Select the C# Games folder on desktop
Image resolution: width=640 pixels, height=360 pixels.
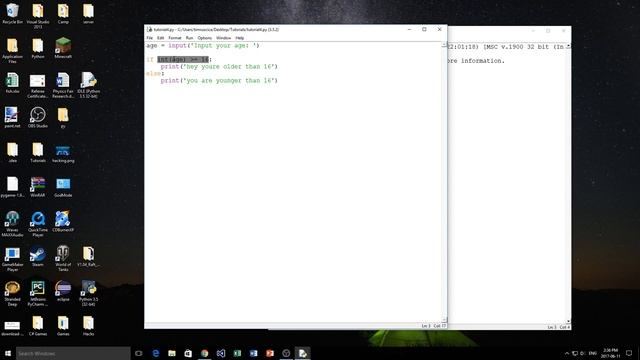pyautogui.click(x=38, y=326)
